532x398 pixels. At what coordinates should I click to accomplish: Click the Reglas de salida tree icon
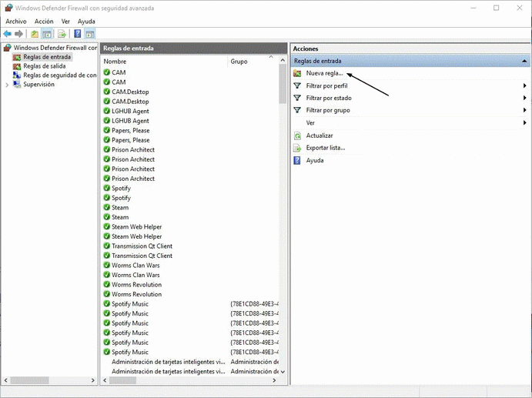tap(17, 66)
